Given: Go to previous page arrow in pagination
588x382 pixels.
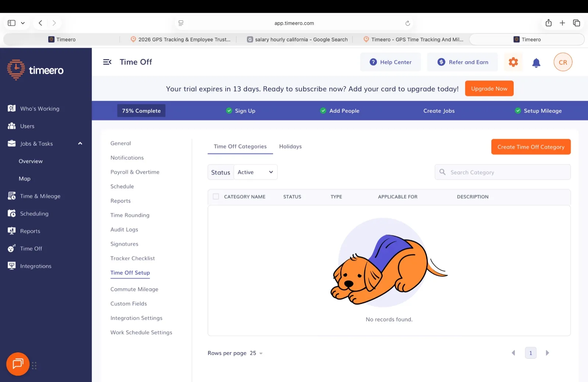Looking at the screenshot, I should pos(513,353).
